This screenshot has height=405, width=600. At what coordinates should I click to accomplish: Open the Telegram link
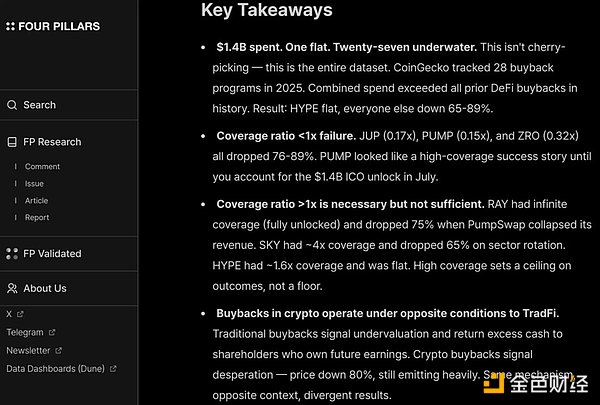[x=25, y=332]
